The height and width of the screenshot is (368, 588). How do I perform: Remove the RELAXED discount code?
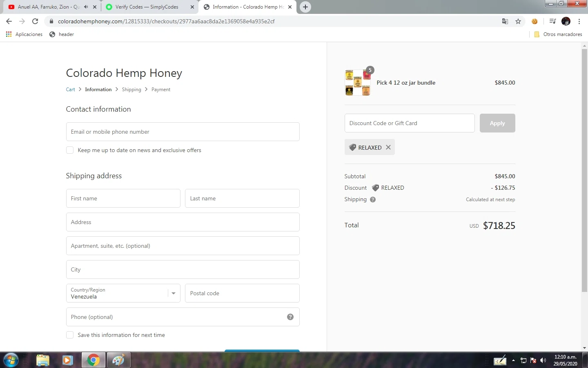coord(388,147)
